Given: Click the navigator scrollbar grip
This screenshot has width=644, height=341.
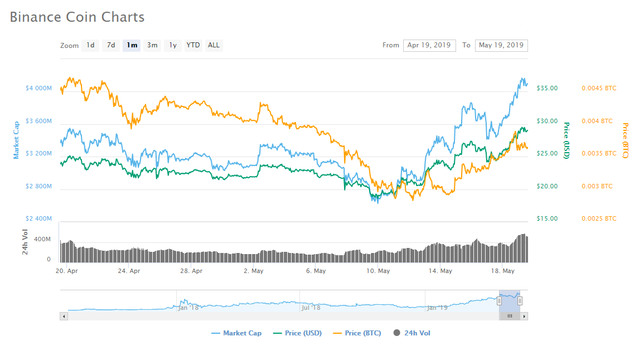Looking at the screenshot, I should tap(510, 316).
